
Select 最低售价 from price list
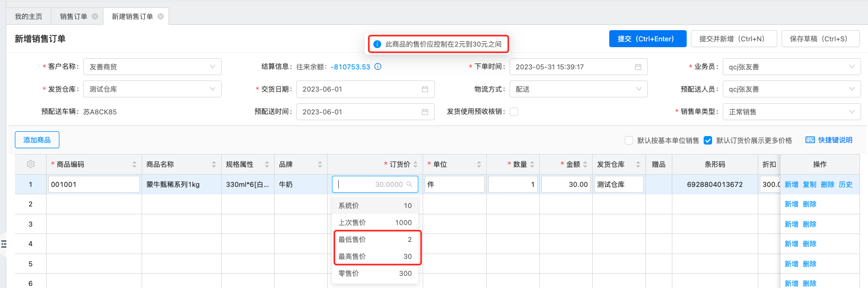pos(375,239)
